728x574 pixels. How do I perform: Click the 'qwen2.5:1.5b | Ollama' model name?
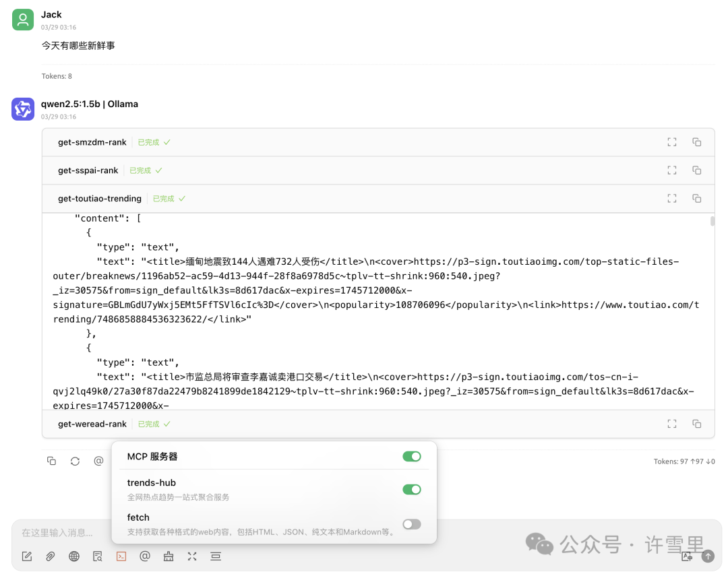90,104
